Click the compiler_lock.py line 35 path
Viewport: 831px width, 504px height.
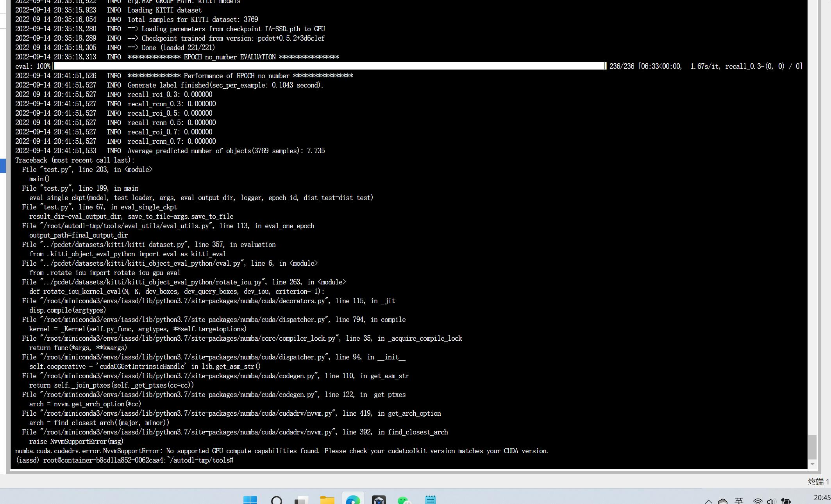click(x=242, y=338)
